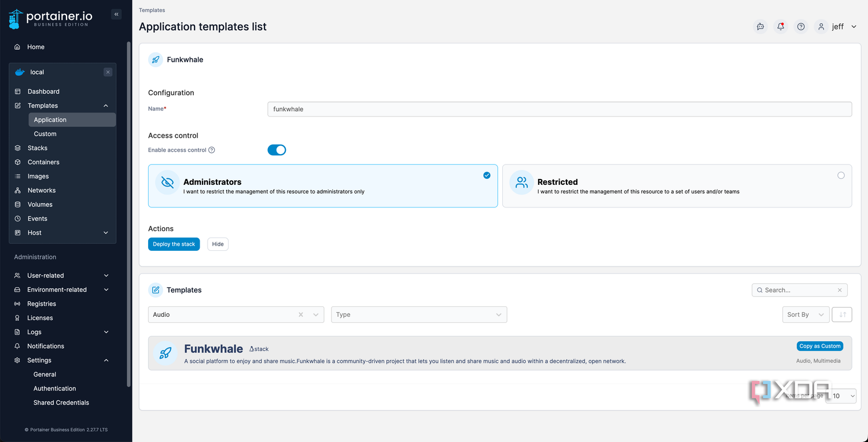The width and height of the screenshot is (868, 442).
Task: Click Deploy the stack
Action: coord(174,244)
